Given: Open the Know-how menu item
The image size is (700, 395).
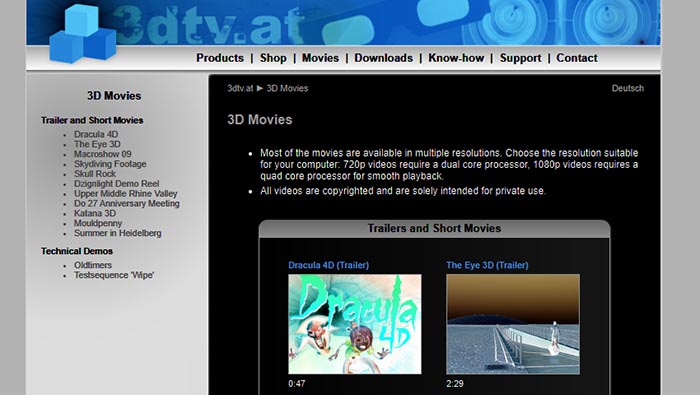Looking at the screenshot, I should pos(456,58).
